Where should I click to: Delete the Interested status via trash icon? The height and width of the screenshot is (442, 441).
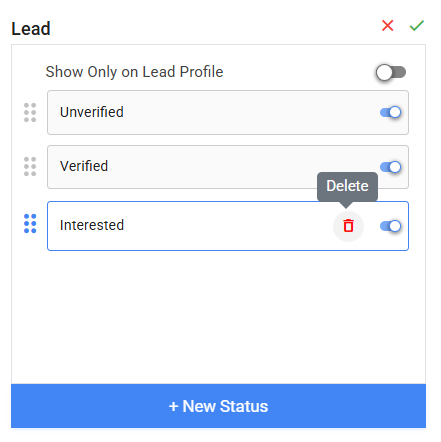[x=348, y=226]
